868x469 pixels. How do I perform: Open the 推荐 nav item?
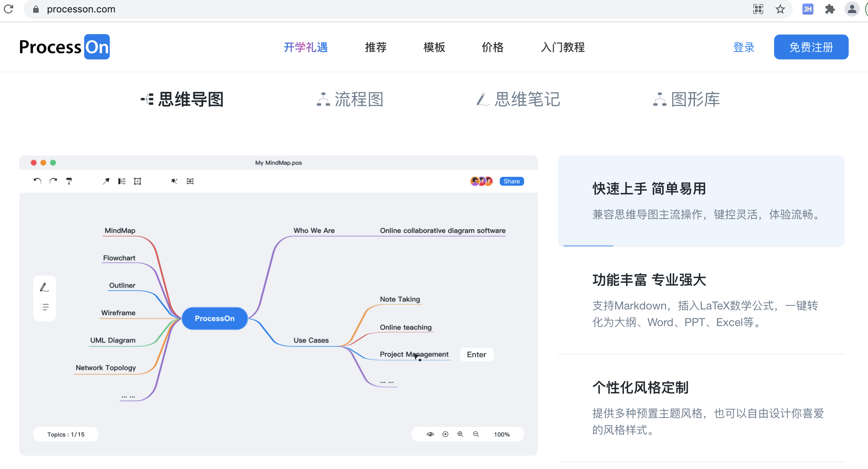[x=376, y=47]
